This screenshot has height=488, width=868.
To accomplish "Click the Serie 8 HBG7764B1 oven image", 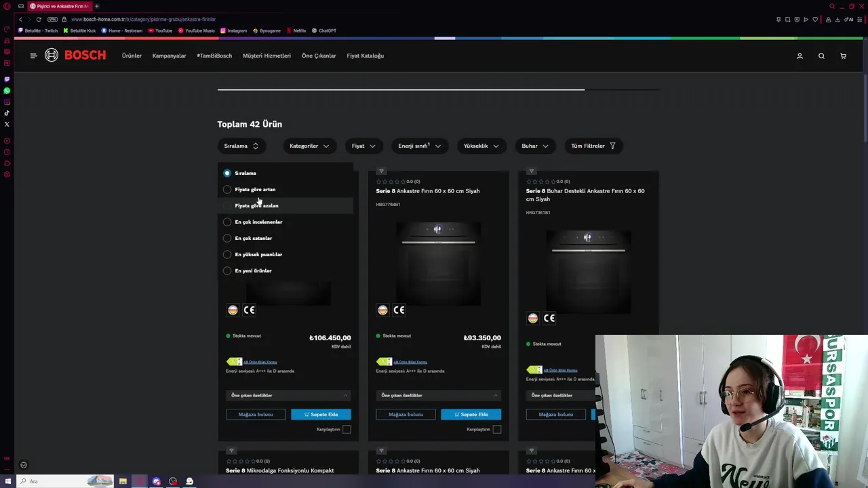I will click(438, 263).
